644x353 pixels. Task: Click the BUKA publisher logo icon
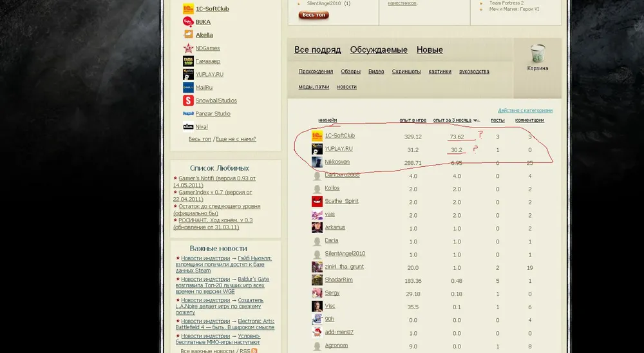pyautogui.click(x=188, y=22)
